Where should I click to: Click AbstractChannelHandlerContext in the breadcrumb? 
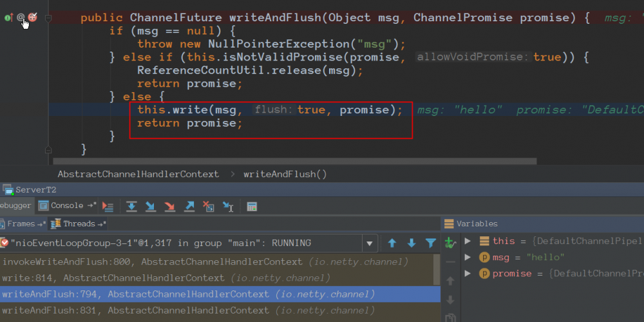tap(138, 174)
